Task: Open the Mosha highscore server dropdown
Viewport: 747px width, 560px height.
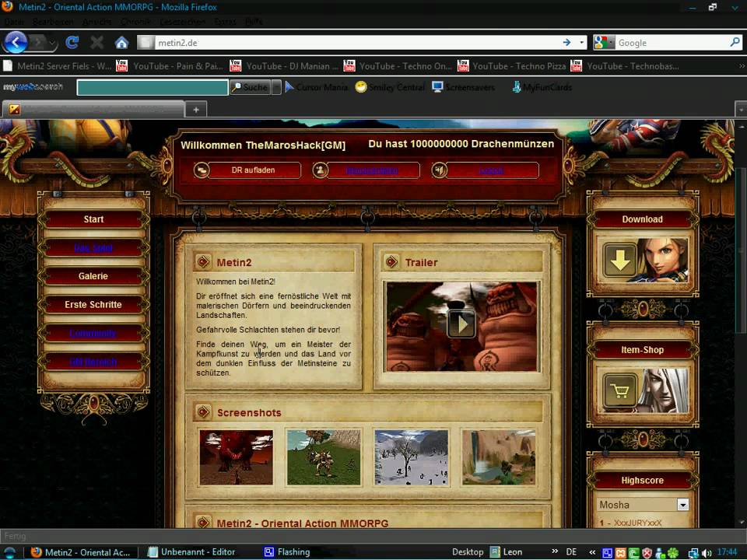Action: tap(682, 505)
